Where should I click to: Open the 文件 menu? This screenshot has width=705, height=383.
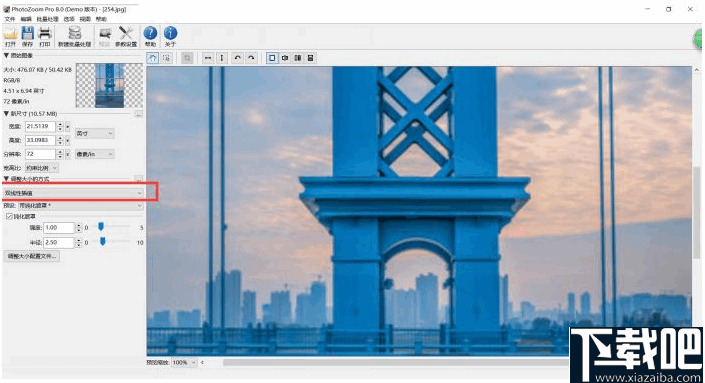pyautogui.click(x=10, y=19)
